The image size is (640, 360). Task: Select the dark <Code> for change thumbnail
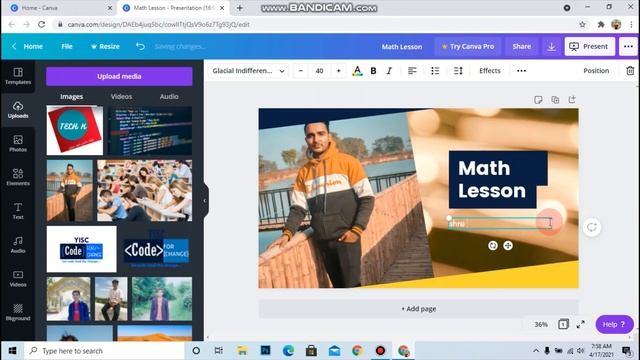pyautogui.click(x=156, y=249)
